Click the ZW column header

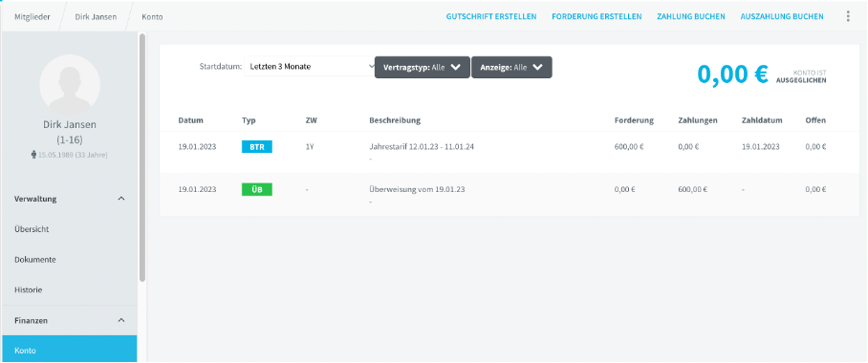pyautogui.click(x=311, y=120)
